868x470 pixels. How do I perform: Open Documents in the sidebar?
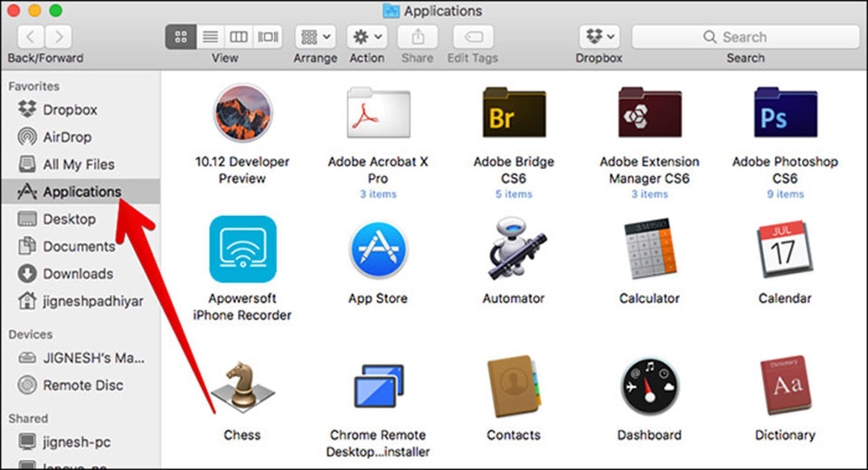(x=80, y=247)
